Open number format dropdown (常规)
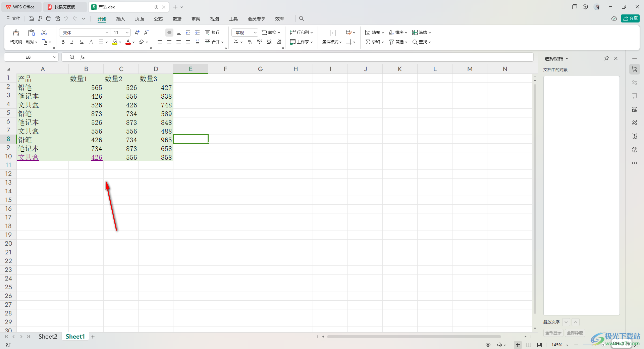Screen dimensions: 644x349 pyautogui.click(x=255, y=33)
